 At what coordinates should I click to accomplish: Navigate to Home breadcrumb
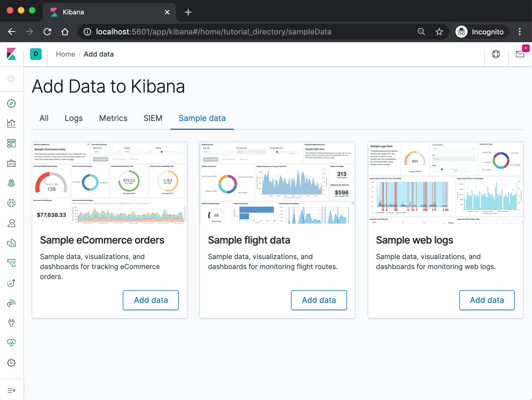pyautogui.click(x=66, y=54)
